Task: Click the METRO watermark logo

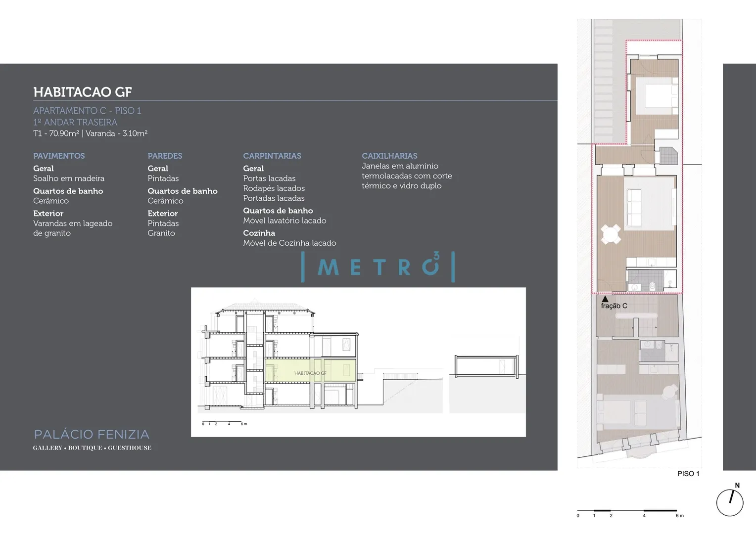Action: coord(378,267)
